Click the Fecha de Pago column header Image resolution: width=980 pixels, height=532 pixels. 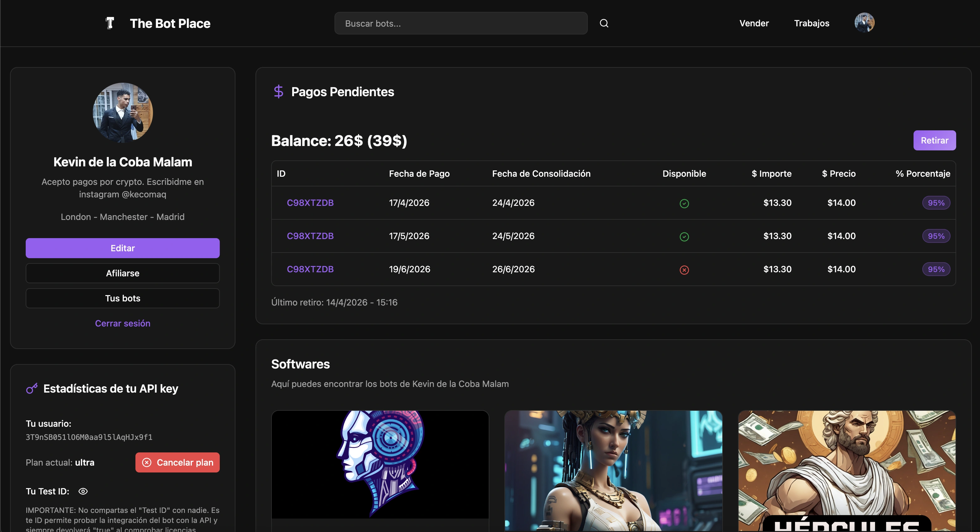pos(419,173)
